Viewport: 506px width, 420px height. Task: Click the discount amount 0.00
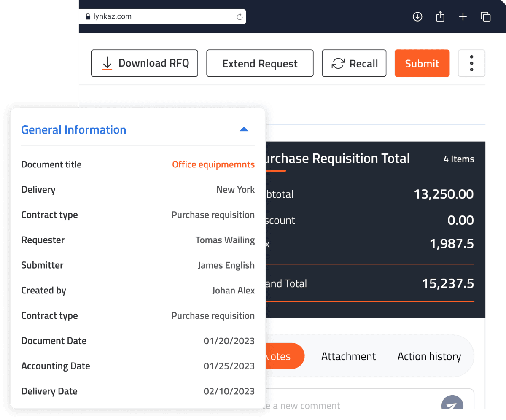[x=460, y=220]
